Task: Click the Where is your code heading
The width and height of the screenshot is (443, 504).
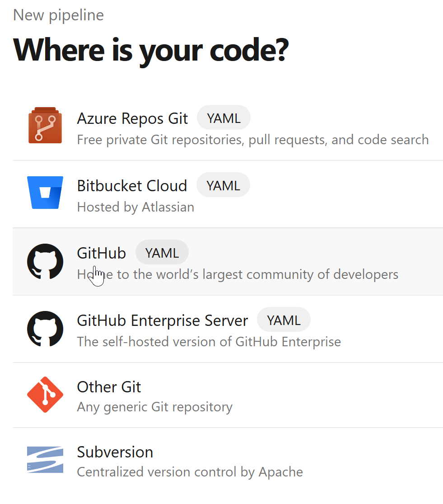Action: [151, 50]
